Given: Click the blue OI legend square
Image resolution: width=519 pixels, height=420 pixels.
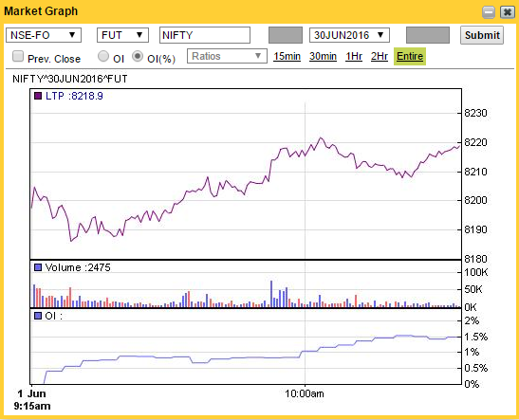Looking at the screenshot, I should click(38, 316).
